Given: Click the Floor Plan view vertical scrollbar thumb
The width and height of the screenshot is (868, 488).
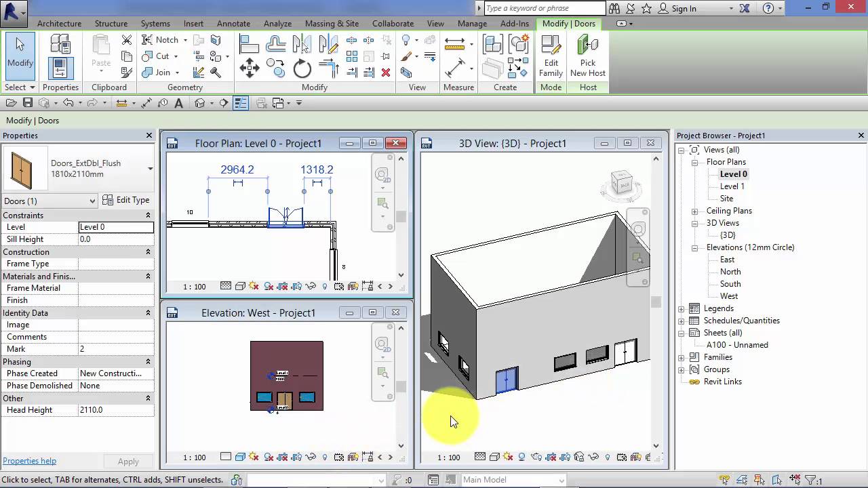Looking at the screenshot, I should [401, 217].
